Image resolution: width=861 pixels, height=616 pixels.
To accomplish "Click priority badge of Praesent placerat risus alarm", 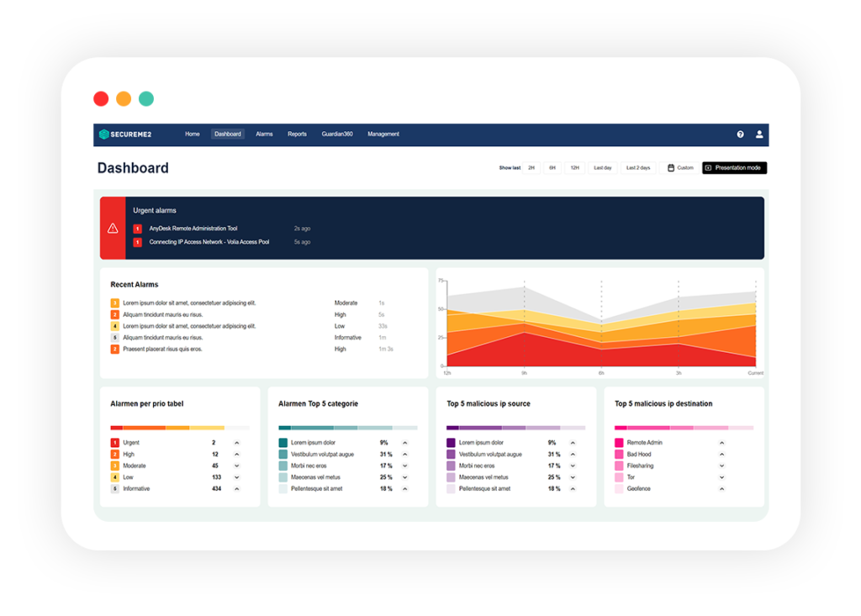I will pyautogui.click(x=114, y=349).
